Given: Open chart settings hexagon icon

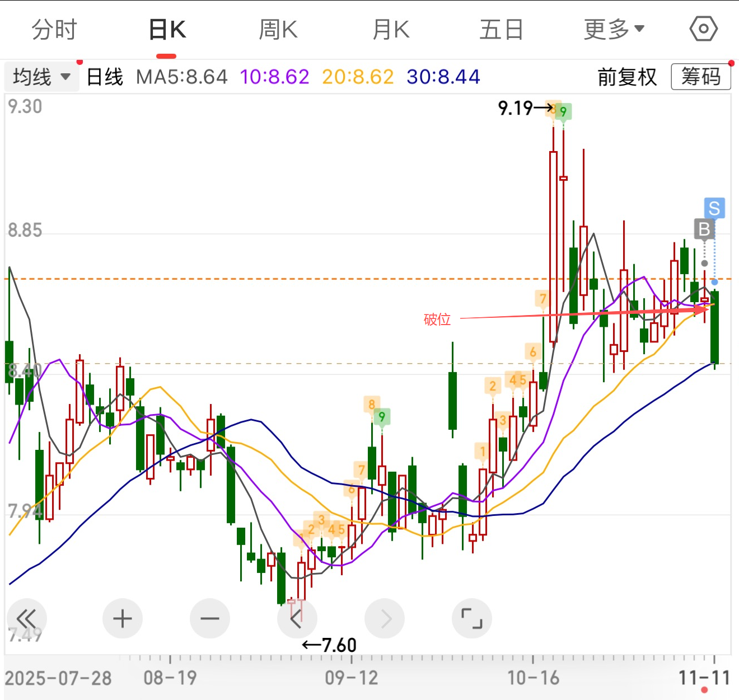Looking at the screenshot, I should coord(703,29).
